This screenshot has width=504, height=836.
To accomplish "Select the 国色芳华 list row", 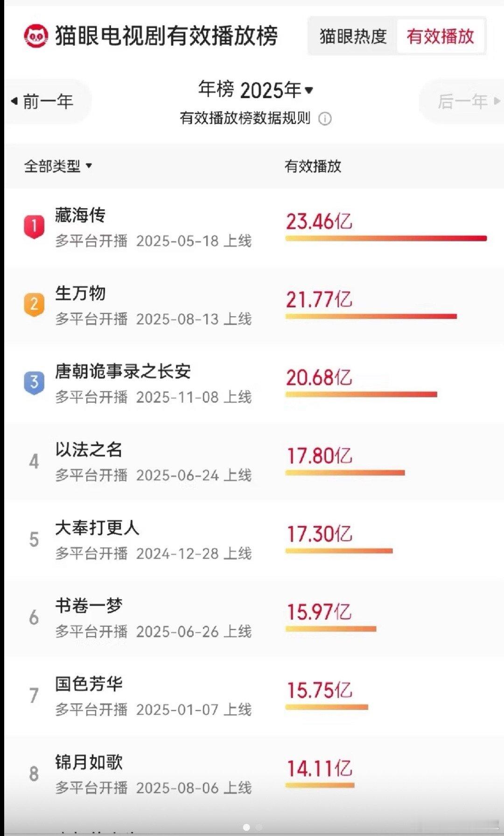I will coord(254,696).
